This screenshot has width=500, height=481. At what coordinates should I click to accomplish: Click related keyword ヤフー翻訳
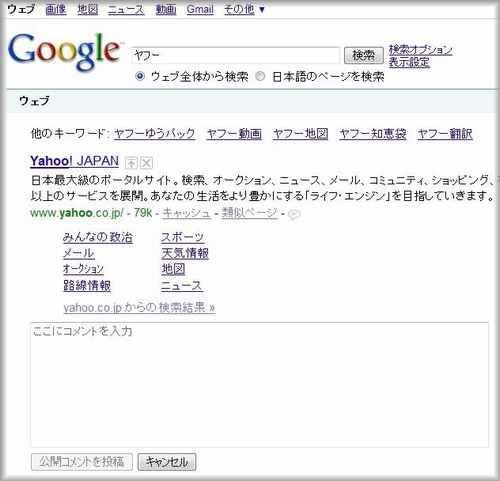445,134
